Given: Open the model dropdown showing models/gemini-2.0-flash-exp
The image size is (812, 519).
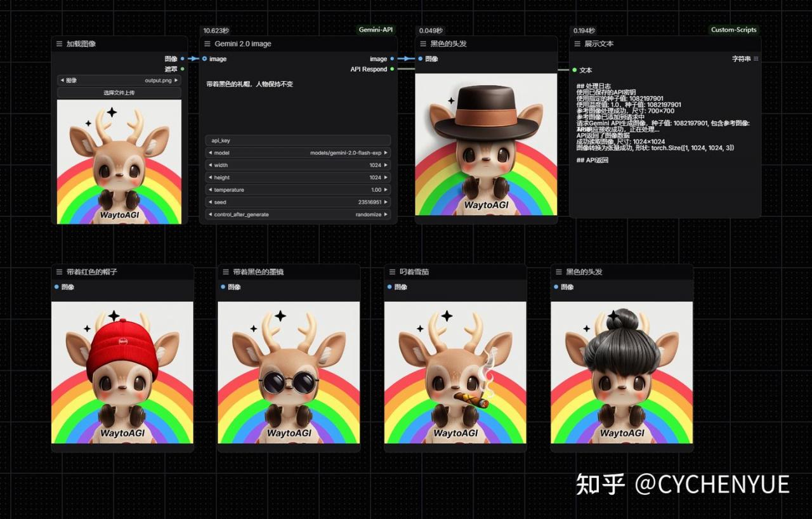Looking at the screenshot, I should pos(298,153).
